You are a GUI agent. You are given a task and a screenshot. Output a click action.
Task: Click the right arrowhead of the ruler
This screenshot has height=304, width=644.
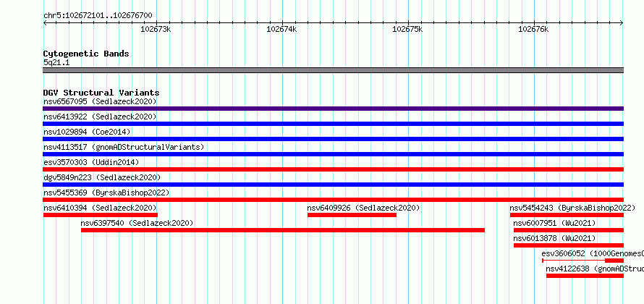click(x=622, y=23)
